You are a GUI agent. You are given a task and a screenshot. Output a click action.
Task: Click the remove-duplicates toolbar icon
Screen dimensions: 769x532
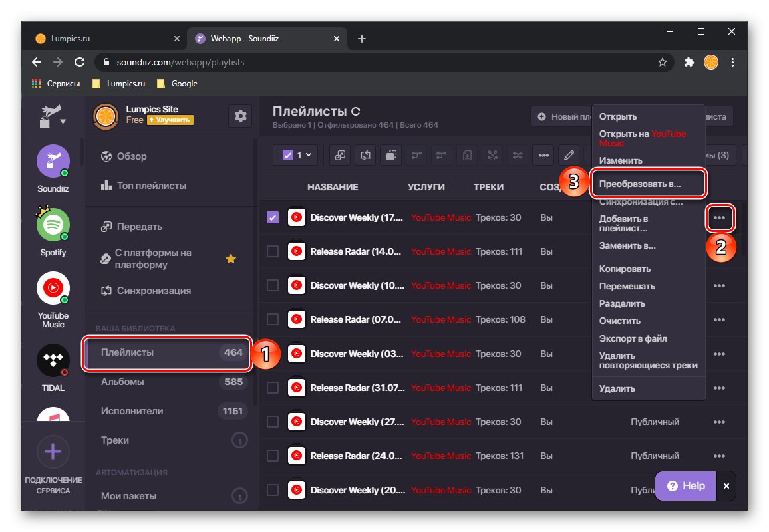(543, 156)
